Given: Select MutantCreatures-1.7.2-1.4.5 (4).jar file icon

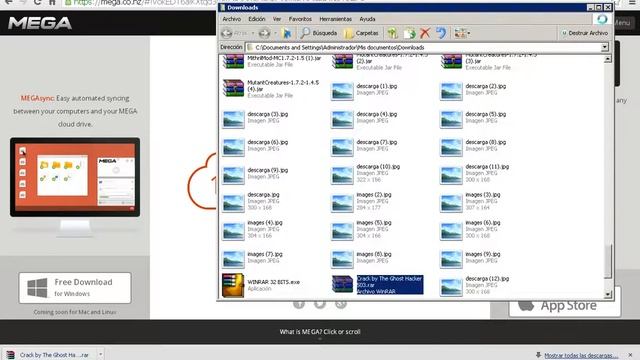Looking at the screenshot, I should (x=233, y=89).
